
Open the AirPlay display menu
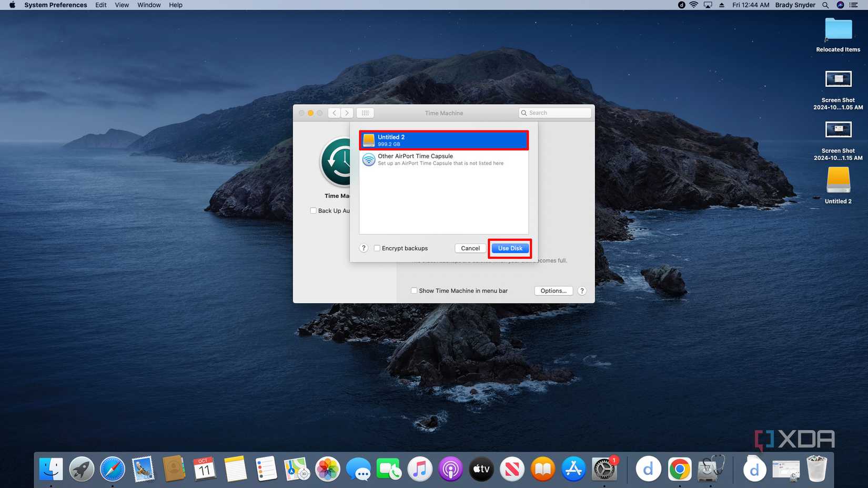[708, 5]
